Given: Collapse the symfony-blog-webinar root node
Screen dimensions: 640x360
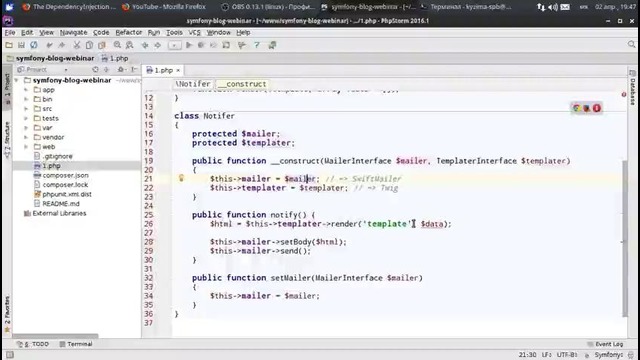Looking at the screenshot, I should (17, 80).
